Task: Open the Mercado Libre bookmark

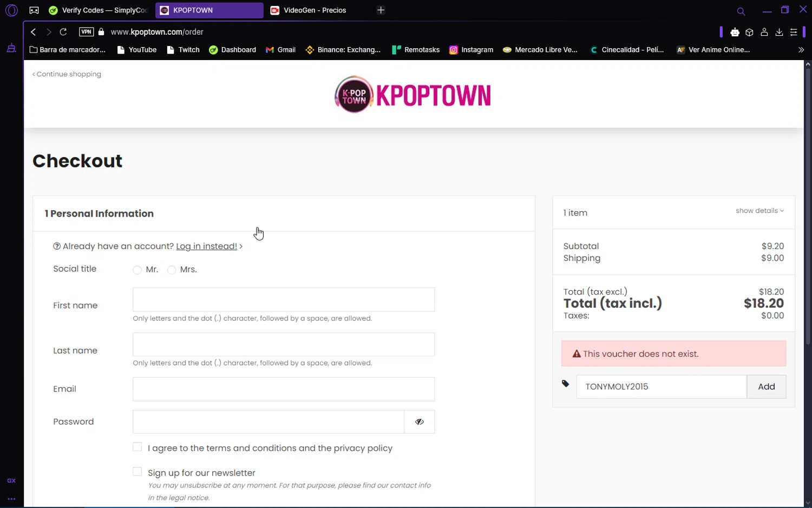Action: tap(540, 50)
